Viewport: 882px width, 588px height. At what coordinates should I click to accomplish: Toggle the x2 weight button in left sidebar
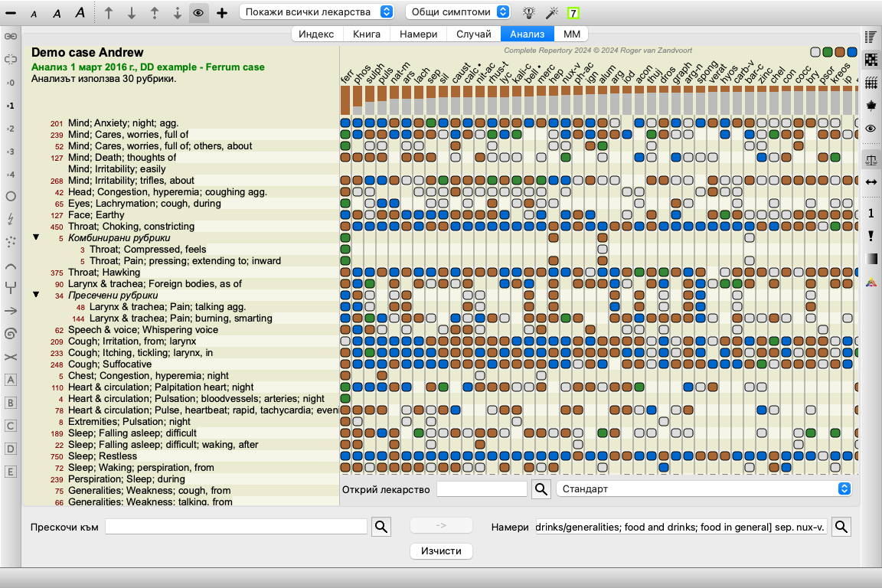[x=11, y=129]
